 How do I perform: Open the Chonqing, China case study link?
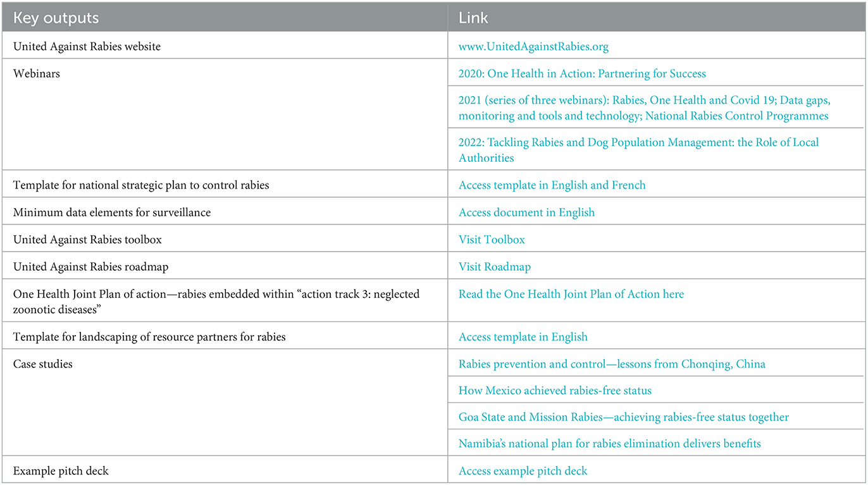[612, 364]
